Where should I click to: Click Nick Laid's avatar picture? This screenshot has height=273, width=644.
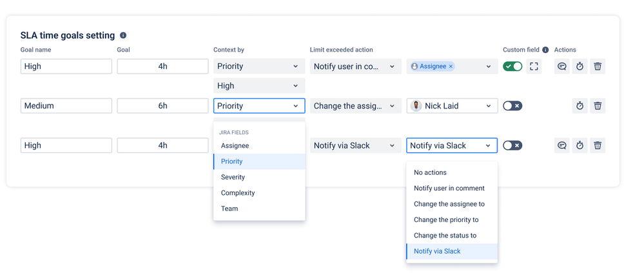point(416,106)
